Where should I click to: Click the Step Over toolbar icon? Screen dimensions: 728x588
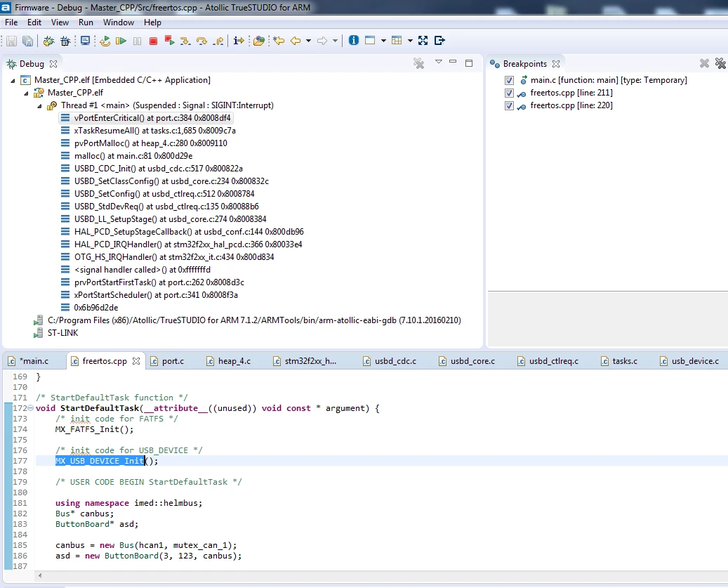tap(201, 41)
